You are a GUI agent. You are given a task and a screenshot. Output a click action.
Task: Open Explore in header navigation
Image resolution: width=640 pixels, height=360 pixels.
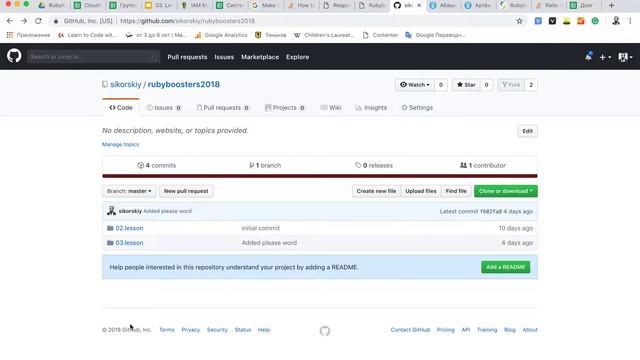click(298, 57)
